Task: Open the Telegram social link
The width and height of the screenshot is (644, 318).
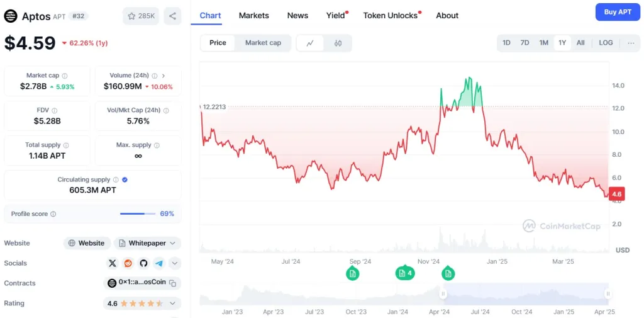Action: pos(159,263)
